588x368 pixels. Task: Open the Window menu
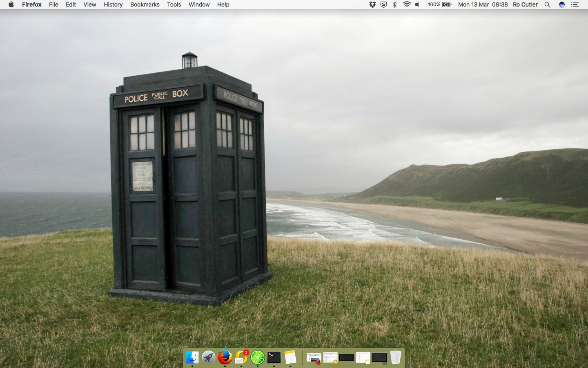pyautogui.click(x=199, y=4)
